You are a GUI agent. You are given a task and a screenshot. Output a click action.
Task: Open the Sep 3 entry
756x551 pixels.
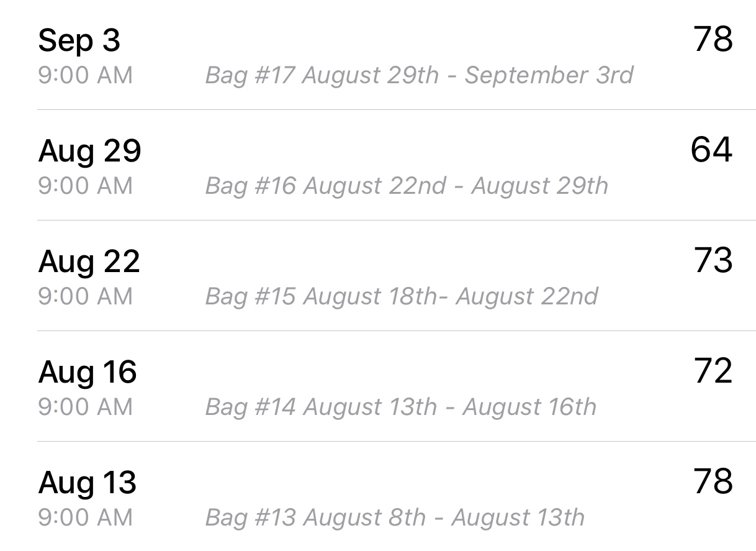(79, 41)
